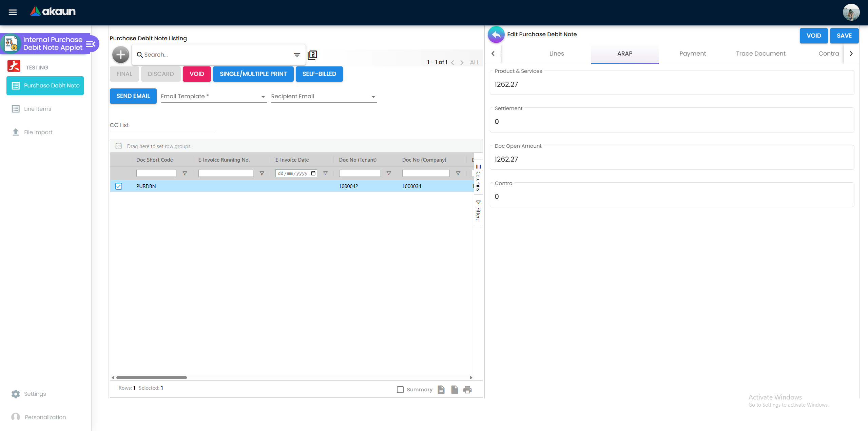Viewport: 868px width, 431px height.
Task: Open the hamburger main menu
Action: click(x=13, y=12)
